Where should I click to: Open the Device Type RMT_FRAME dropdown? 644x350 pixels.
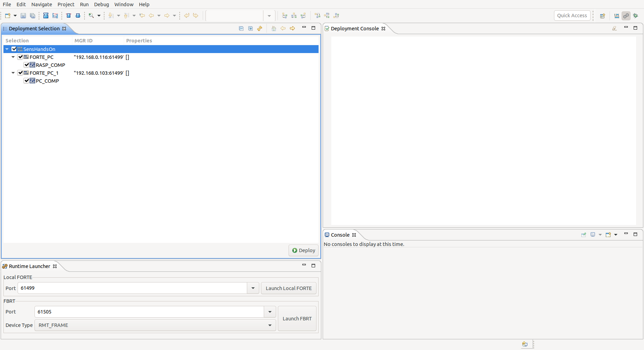(270, 325)
